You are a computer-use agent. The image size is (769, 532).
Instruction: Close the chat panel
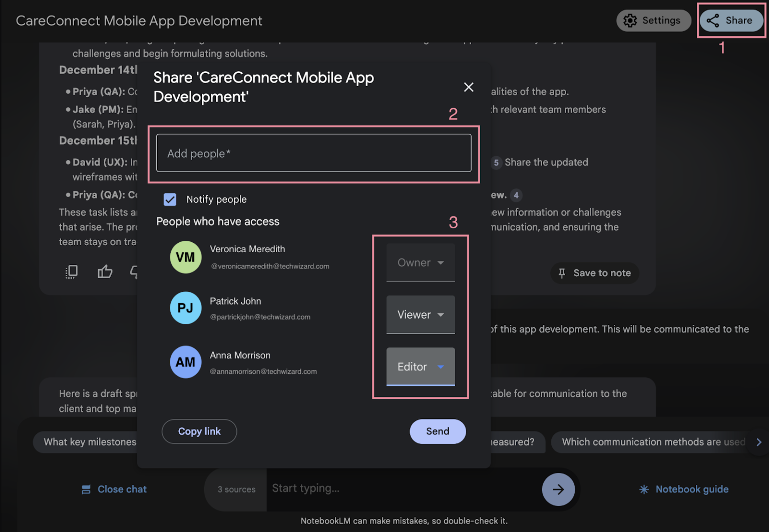tap(113, 489)
